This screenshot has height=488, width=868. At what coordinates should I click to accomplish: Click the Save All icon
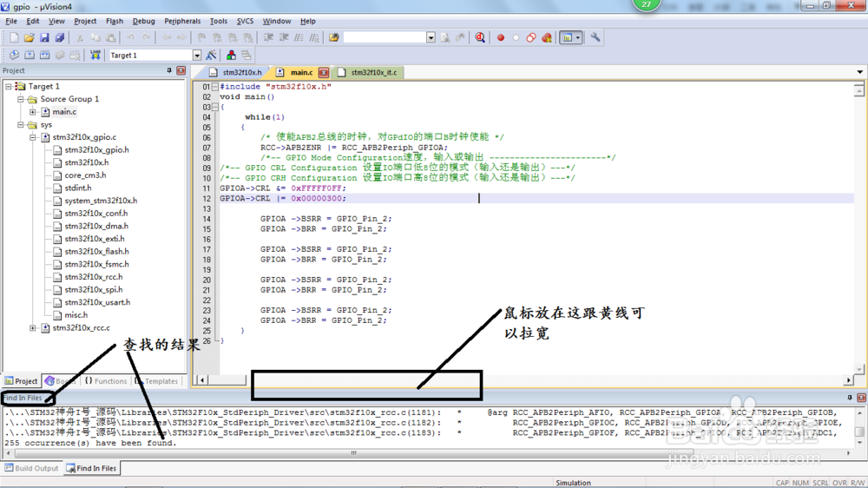[59, 37]
